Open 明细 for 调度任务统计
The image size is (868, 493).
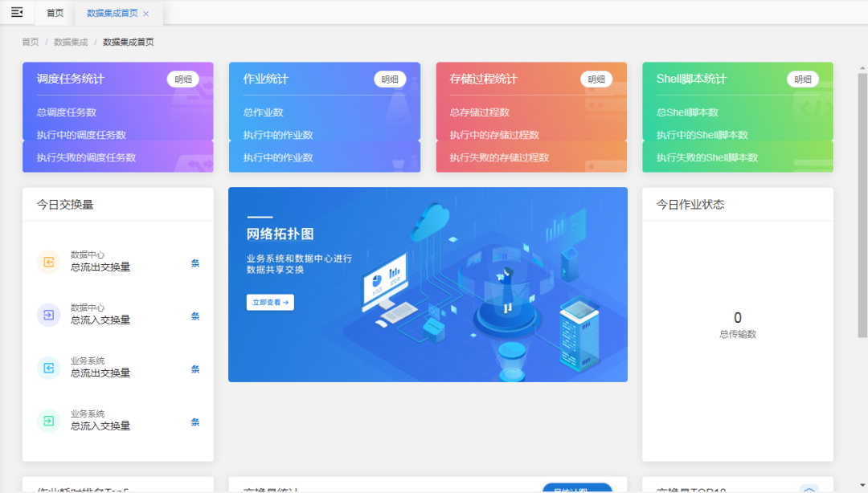182,79
